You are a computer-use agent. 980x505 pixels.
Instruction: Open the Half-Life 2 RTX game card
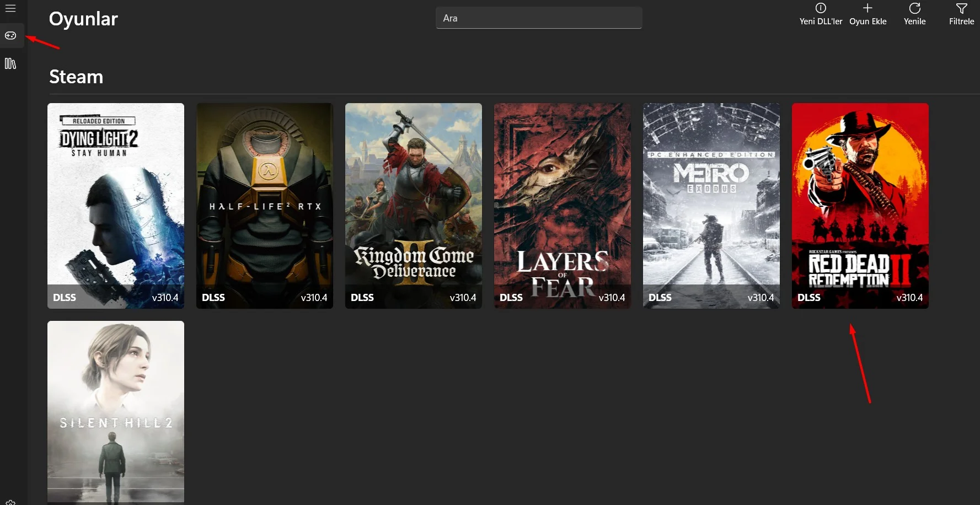point(265,206)
